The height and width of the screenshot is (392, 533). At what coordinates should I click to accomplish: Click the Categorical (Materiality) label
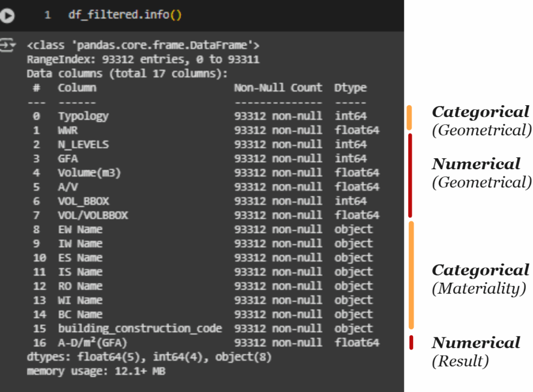point(480,279)
